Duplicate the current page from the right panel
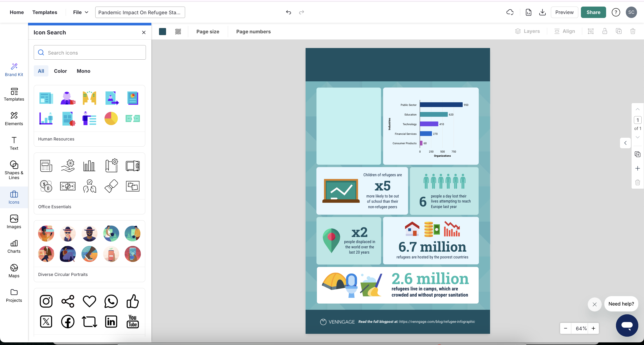 click(638, 154)
